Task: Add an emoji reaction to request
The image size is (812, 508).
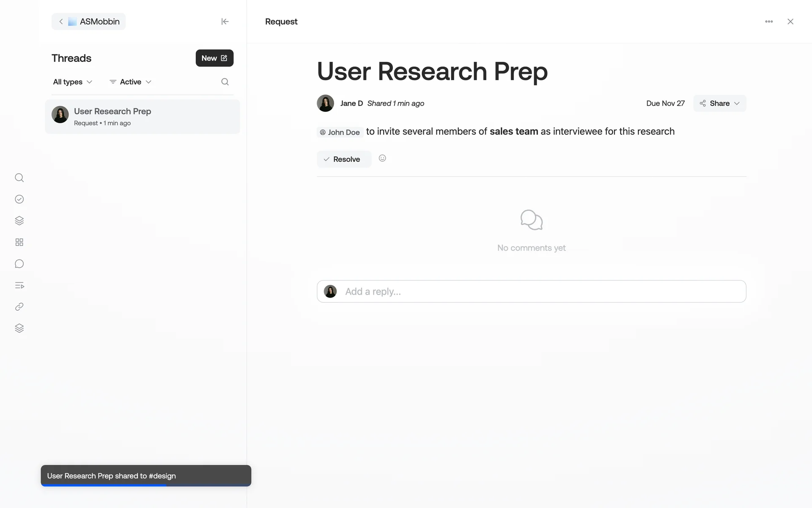Action: click(382, 158)
